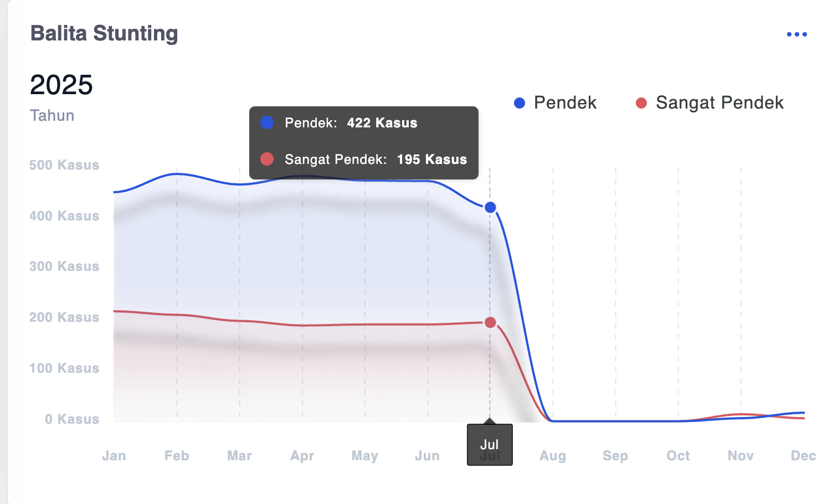Screen dimensions: 833x504
Task: Click the Nov month axis label
Action: click(741, 456)
